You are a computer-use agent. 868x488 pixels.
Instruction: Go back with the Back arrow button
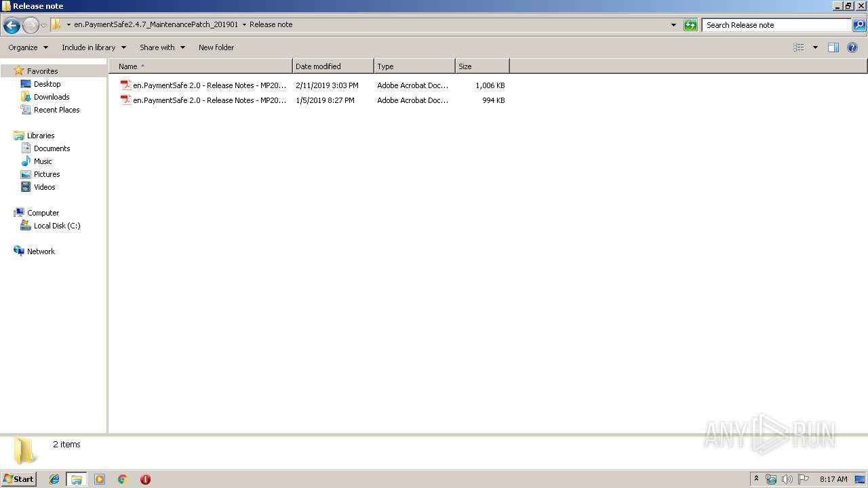tap(12, 26)
